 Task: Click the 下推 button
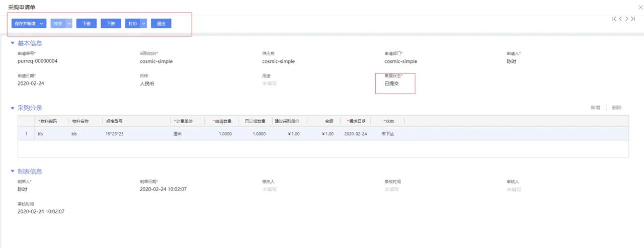coord(111,24)
